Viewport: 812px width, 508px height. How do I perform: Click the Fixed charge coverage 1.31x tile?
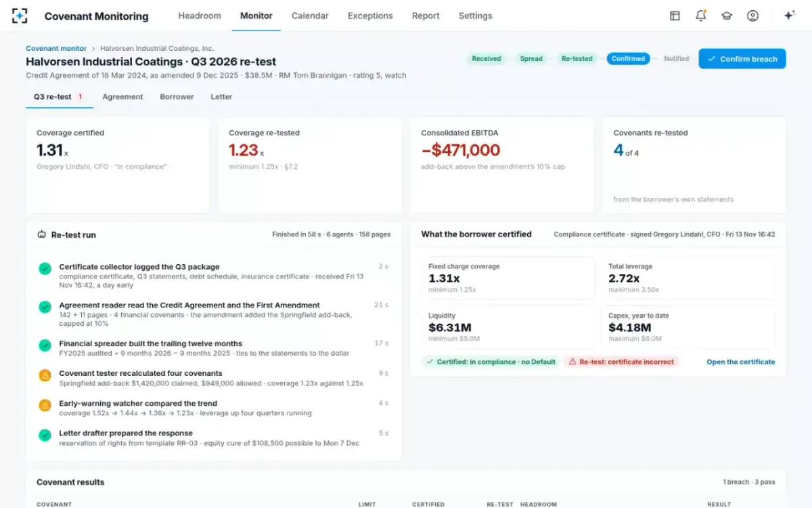pyautogui.click(x=507, y=278)
